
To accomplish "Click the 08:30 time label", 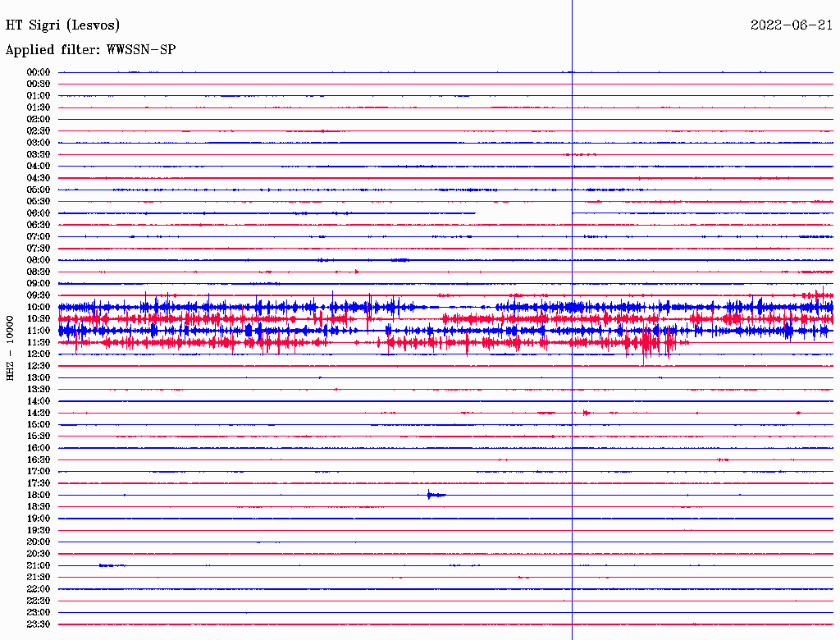I will tap(39, 272).
